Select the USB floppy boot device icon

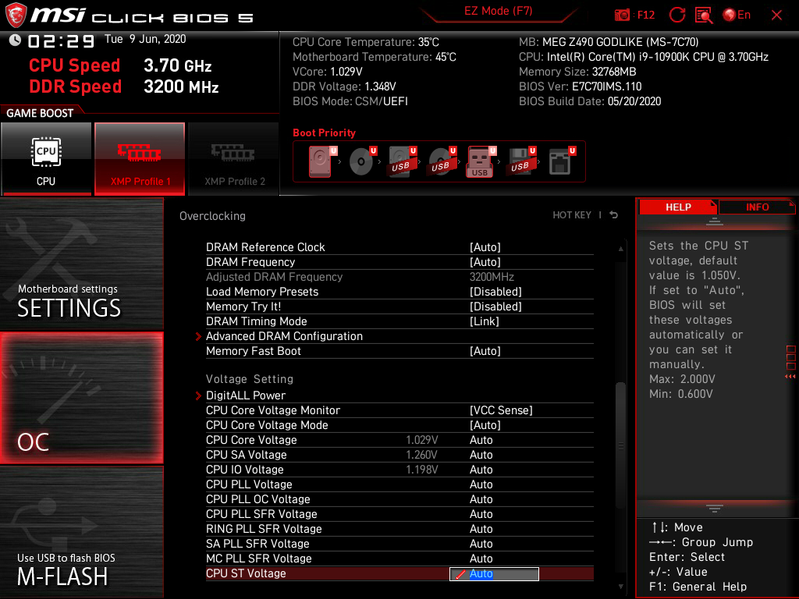click(x=521, y=161)
